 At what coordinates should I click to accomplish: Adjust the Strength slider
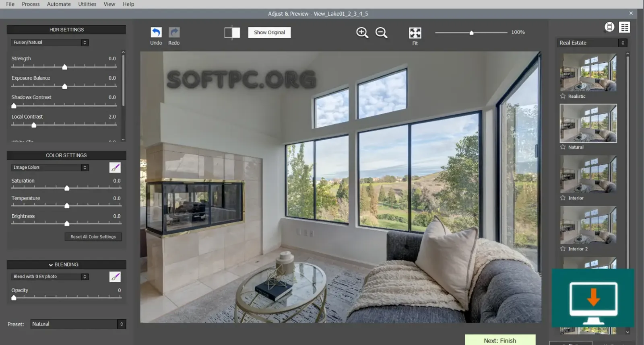pyautogui.click(x=64, y=67)
